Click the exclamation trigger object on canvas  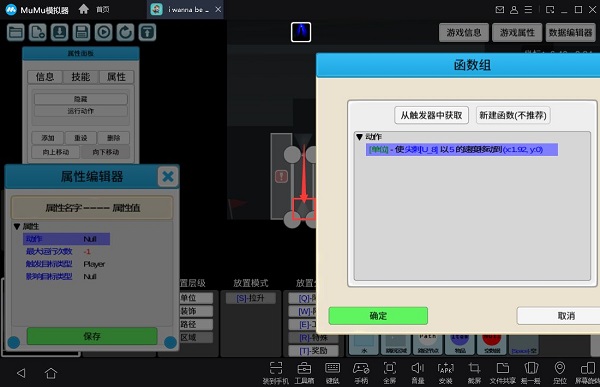281,176
